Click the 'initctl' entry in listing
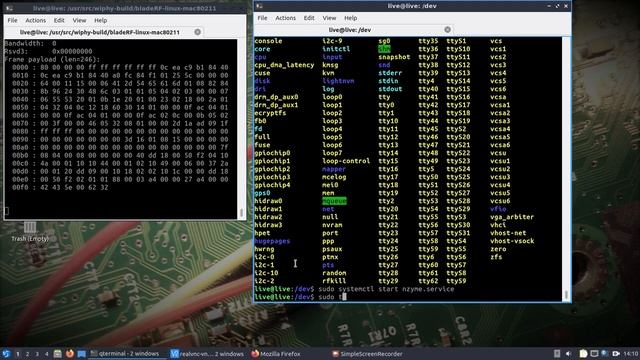640x360 pixels. click(x=336, y=49)
